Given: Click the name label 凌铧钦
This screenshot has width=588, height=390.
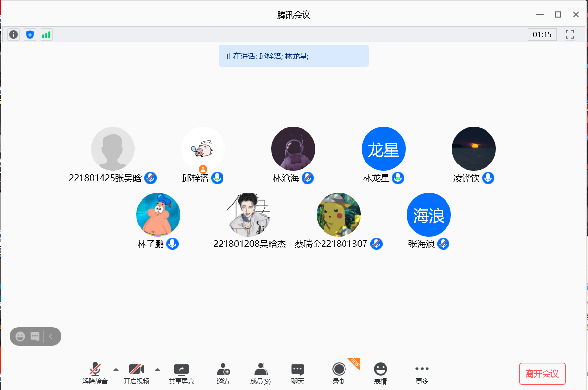Looking at the screenshot, I should tap(466, 178).
